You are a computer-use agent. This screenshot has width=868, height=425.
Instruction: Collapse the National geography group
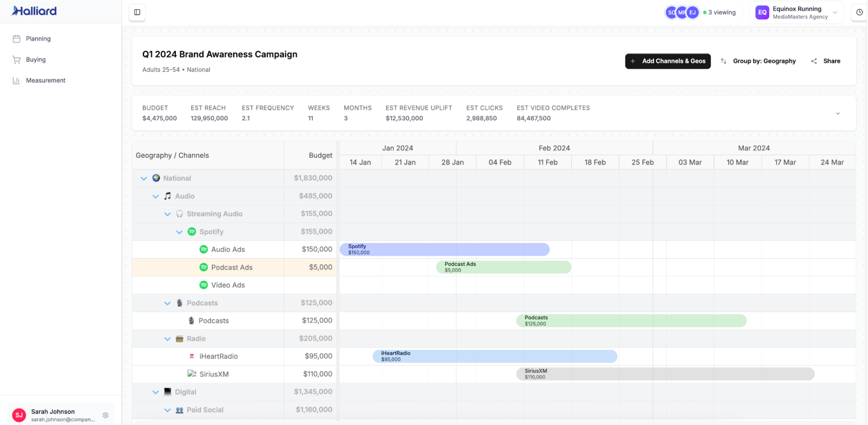[144, 178]
